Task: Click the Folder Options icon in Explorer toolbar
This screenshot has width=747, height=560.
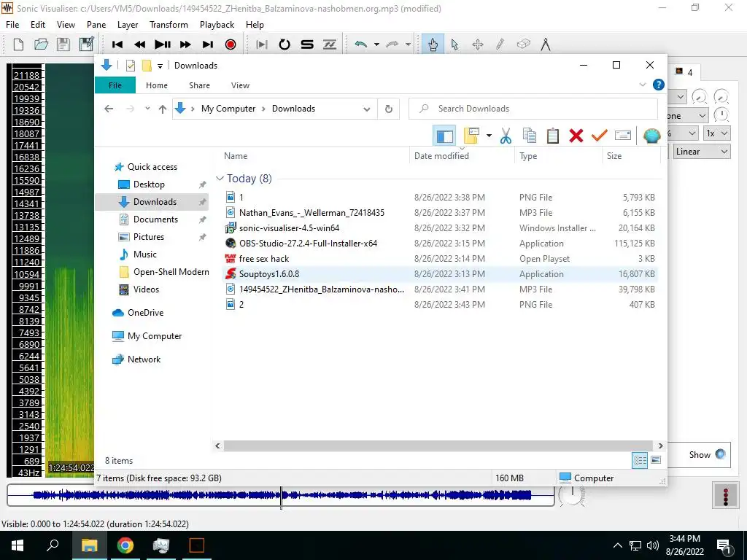Action: (x=471, y=136)
